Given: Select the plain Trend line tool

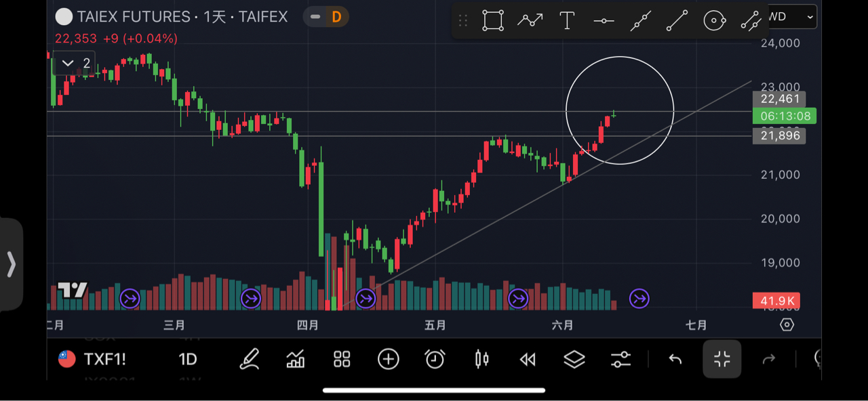Looking at the screenshot, I should pos(677,20).
